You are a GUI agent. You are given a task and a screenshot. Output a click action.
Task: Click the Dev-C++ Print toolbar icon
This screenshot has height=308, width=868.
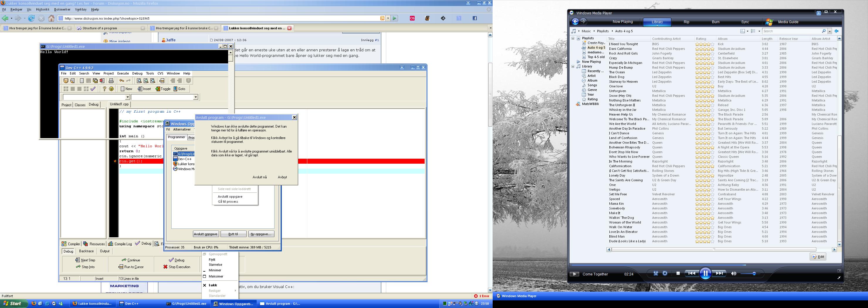pos(111,81)
